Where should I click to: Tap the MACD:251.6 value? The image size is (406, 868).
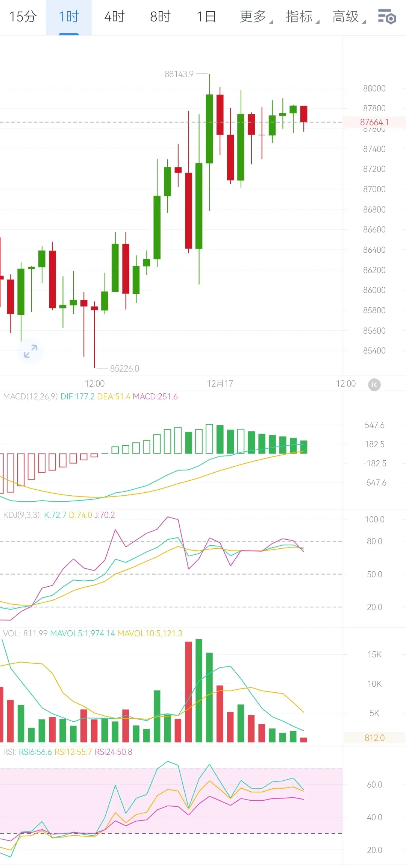click(x=155, y=396)
